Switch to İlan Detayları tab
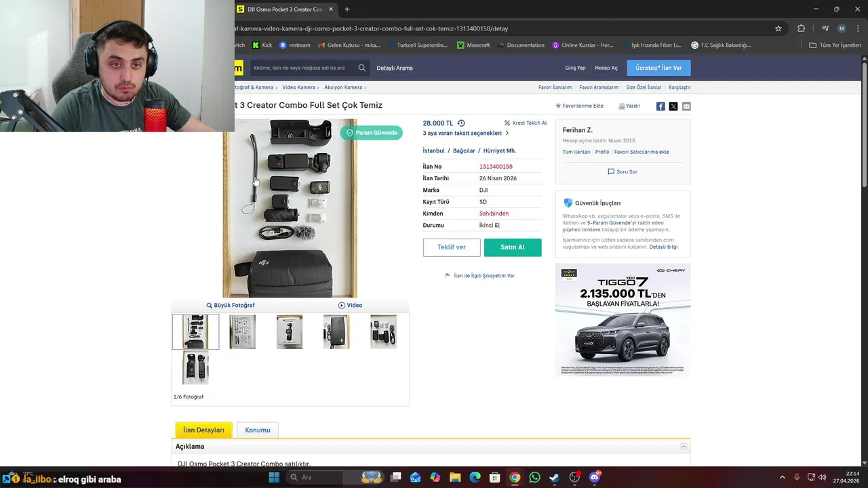This screenshot has height=488, width=868. coord(203,430)
